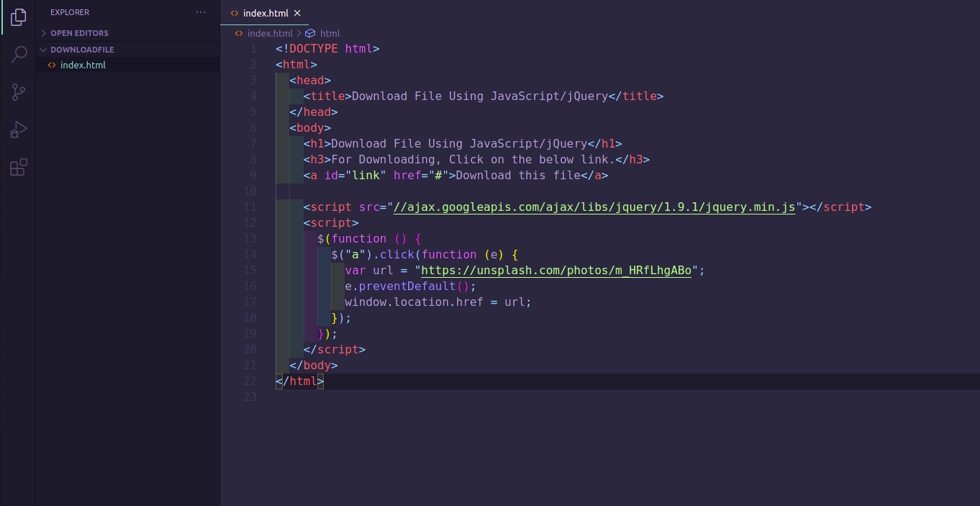980x506 pixels.
Task: Click line number 15 in the gutter
Action: [x=250, y=270]
